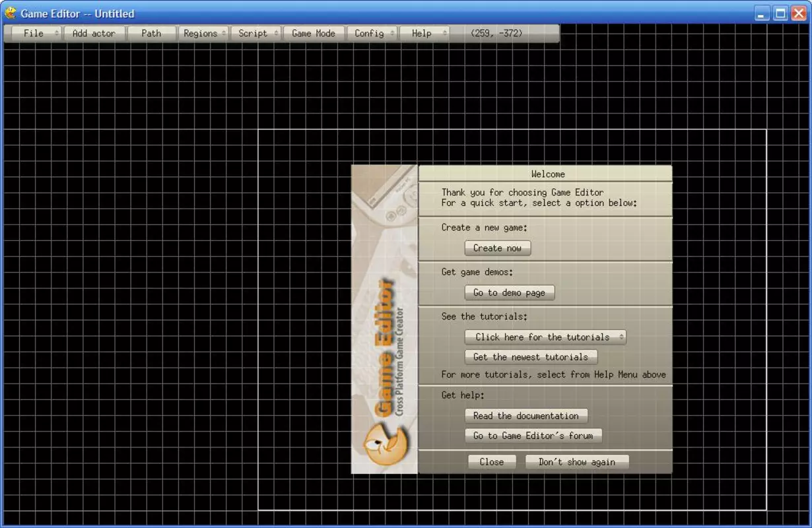Click Don't show again button
The image size is (812, 528).
coord(577,462)
